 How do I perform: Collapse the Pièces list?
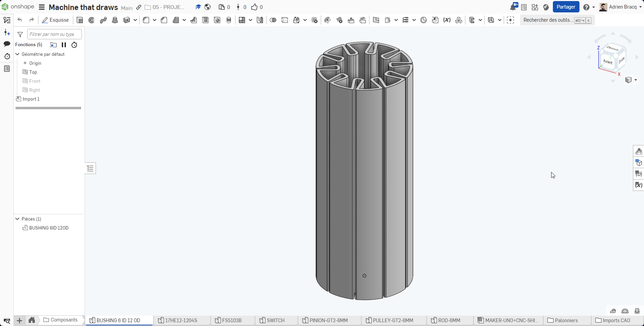pyautogui.click(x=17, y=219)
